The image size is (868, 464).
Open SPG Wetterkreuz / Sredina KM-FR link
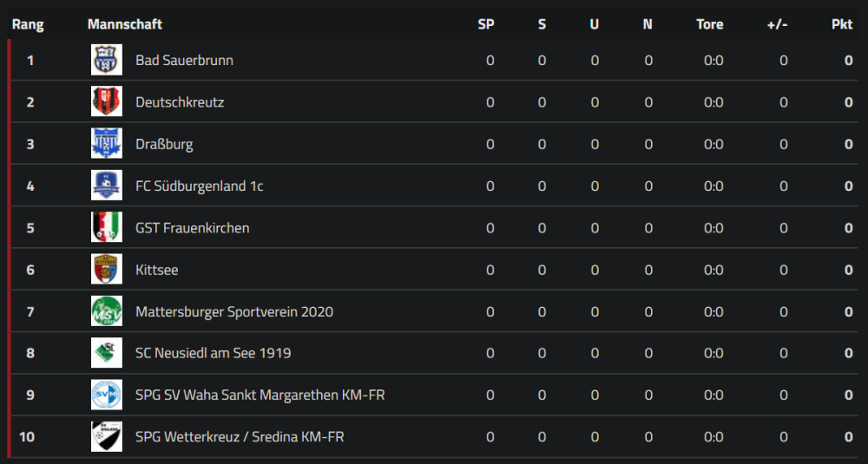240,437
